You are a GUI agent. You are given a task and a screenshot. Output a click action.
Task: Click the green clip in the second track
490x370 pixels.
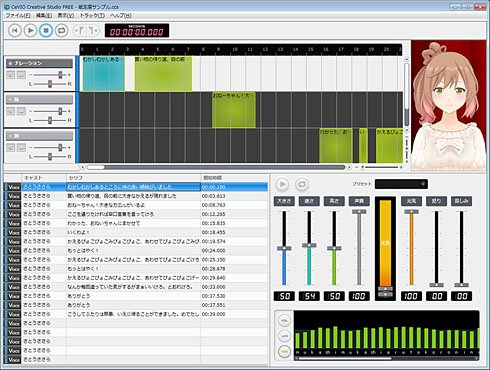[234, 110]
